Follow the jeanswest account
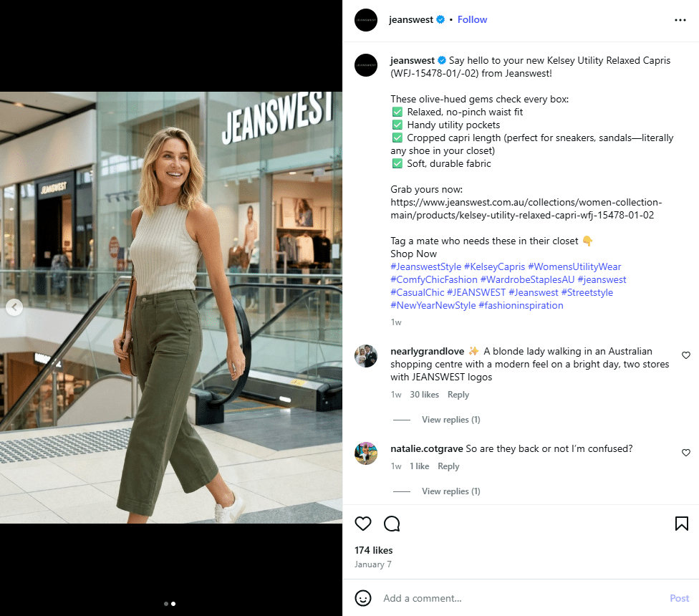 point(472,20)
